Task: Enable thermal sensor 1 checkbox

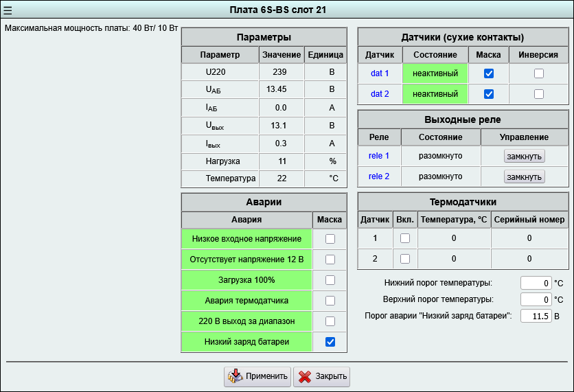Action: click(x=405, y=238)
